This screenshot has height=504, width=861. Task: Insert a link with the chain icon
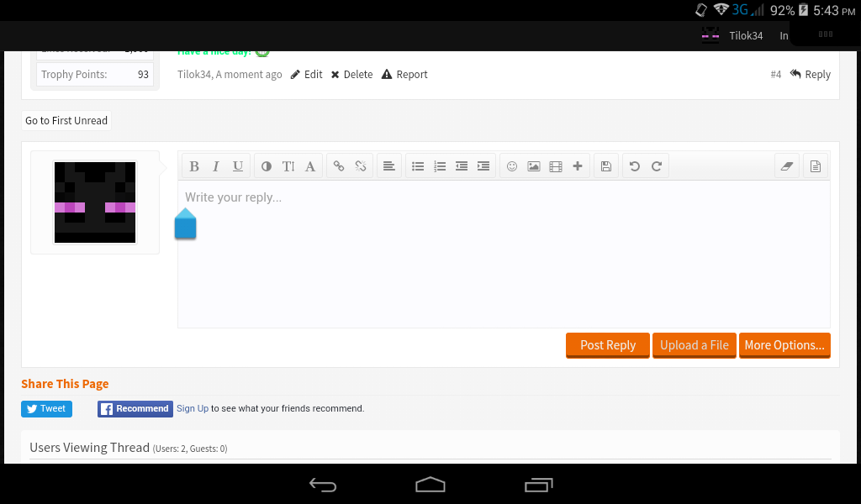tap(339, 166)
